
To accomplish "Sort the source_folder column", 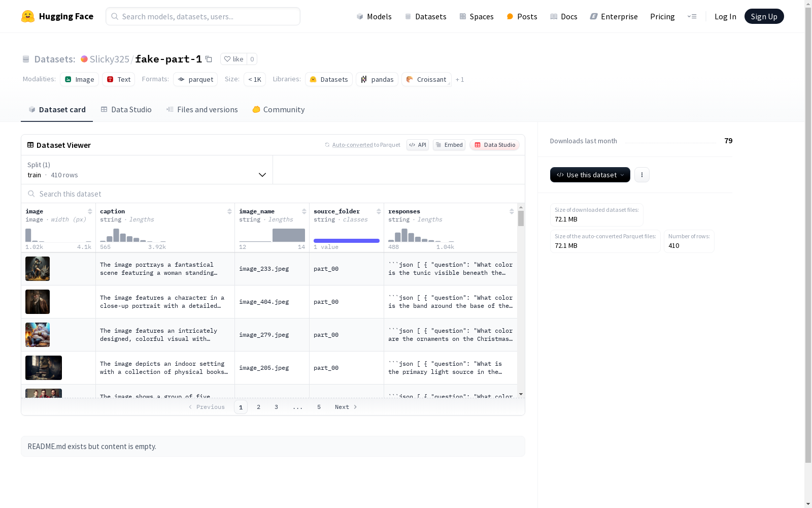I will coord(379,211).
